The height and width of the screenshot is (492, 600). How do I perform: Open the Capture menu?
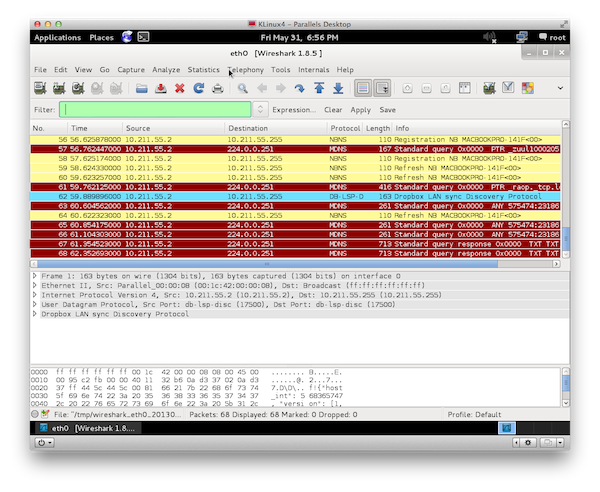(131, 70)
